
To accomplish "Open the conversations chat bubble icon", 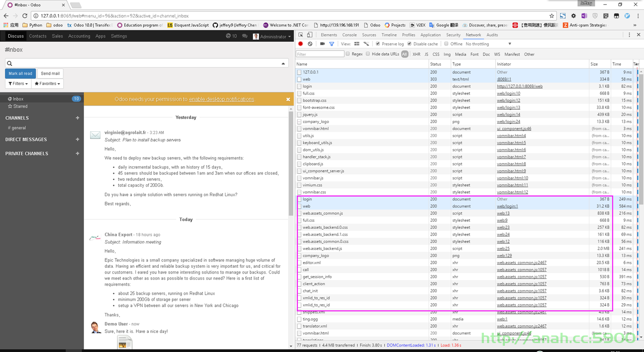I will (245, 36).
